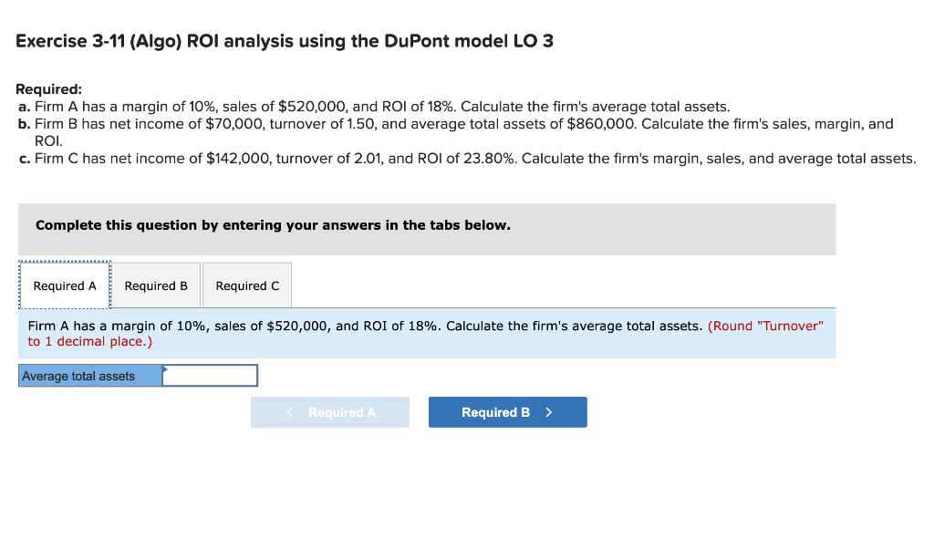Select the Average total assets label
This screenshot has height=560, width=934.
click(78, 375)
